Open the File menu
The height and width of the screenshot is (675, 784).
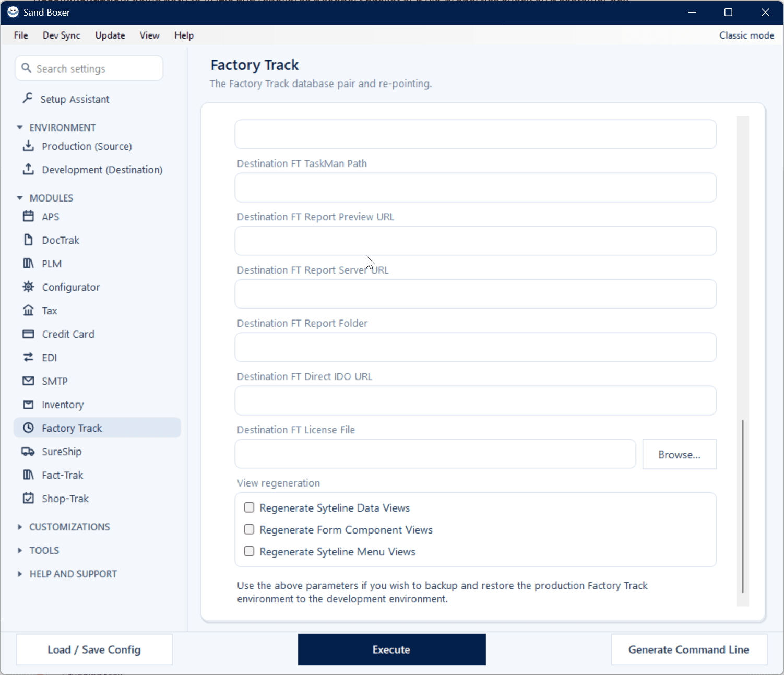21,35
